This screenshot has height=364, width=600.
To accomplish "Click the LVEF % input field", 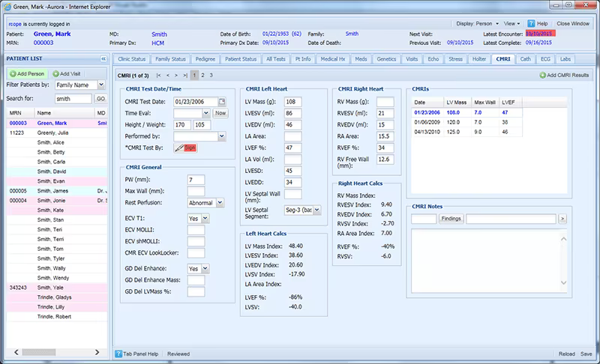I will pyautogui.click(x=293, y=148).
